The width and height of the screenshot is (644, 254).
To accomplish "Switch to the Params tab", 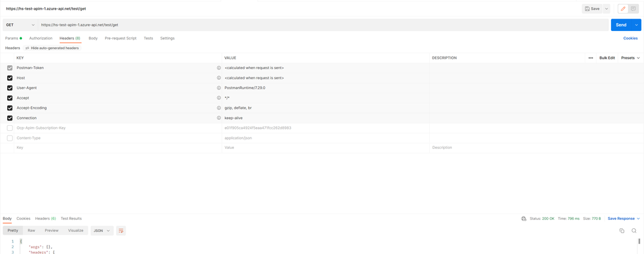I will coord(13,38).
